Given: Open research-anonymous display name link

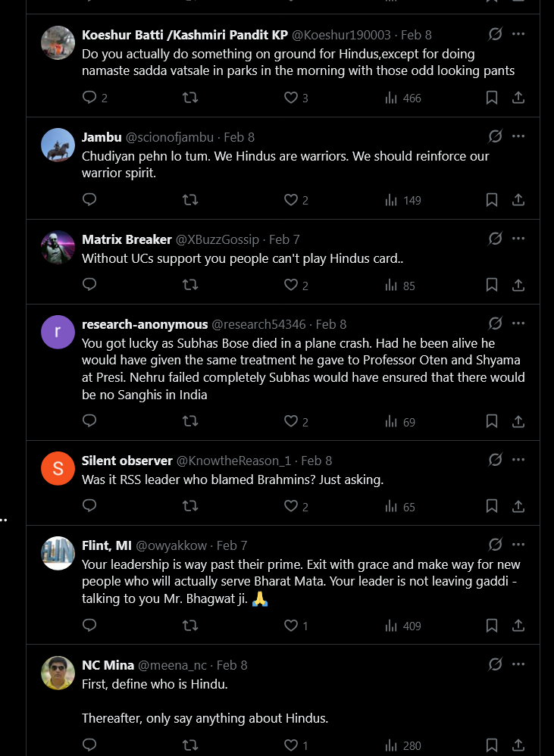Looking at the screenshot, I should (144, 324).
